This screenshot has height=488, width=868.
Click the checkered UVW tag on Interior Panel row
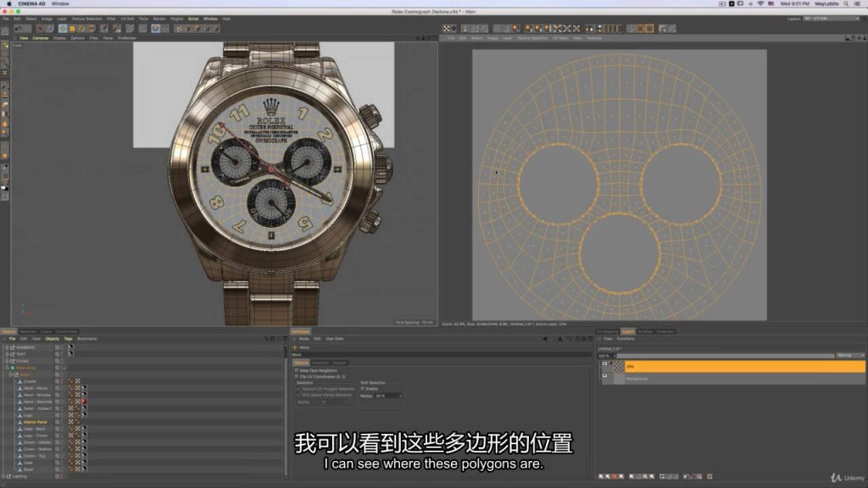click(71, 422)
